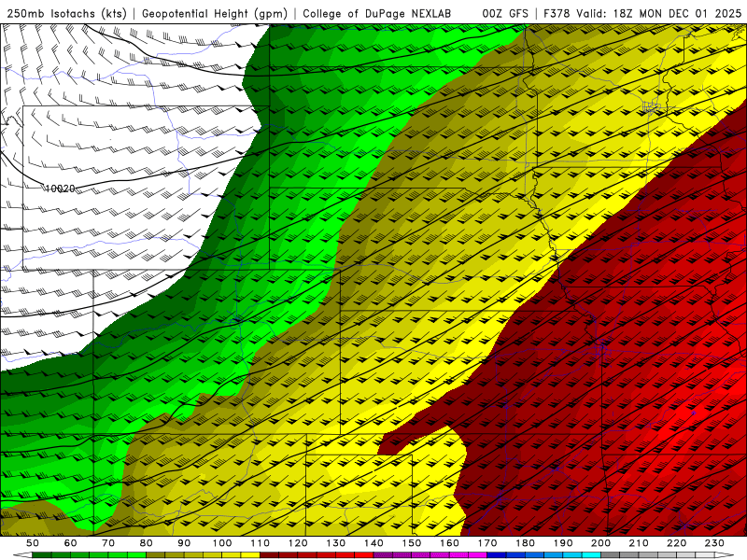The width and height of the screenshot is (747, 560).
Task: Click the 'Valid: 18Z MON DEC 01 2025' text
Action: (x=659, y=14)
